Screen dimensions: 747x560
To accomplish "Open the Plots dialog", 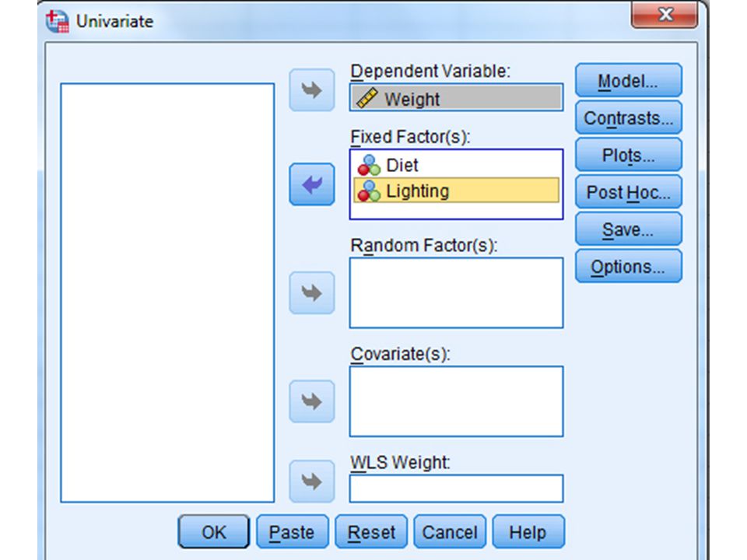I will coord(629,155).
